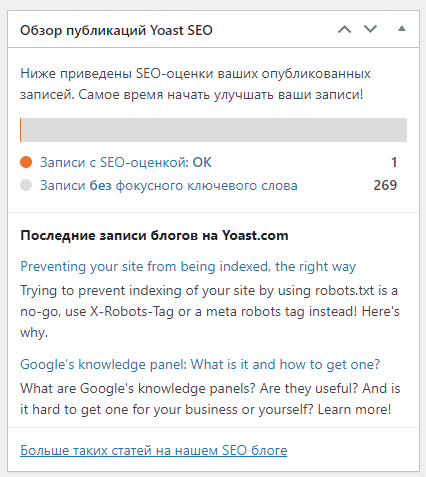Image resolution: width=426 pixels, height=477 pixels.
Task: Open 'Записи без фокусного ключевого слова' link
Action: pos(169,185)
